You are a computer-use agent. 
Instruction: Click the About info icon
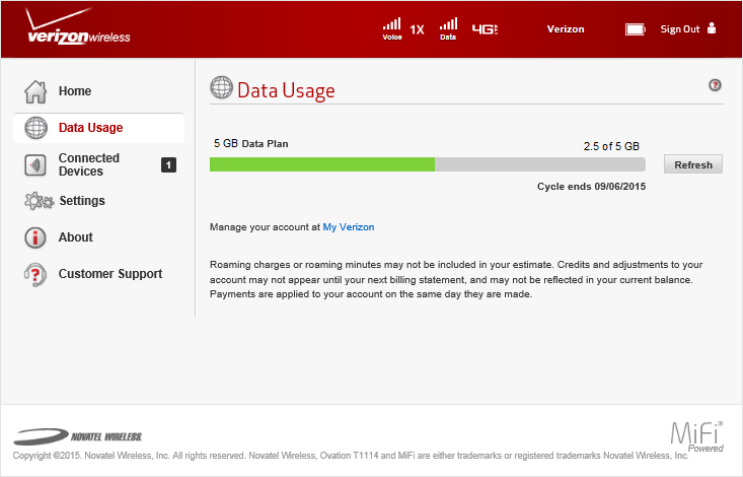pos(35,237)
